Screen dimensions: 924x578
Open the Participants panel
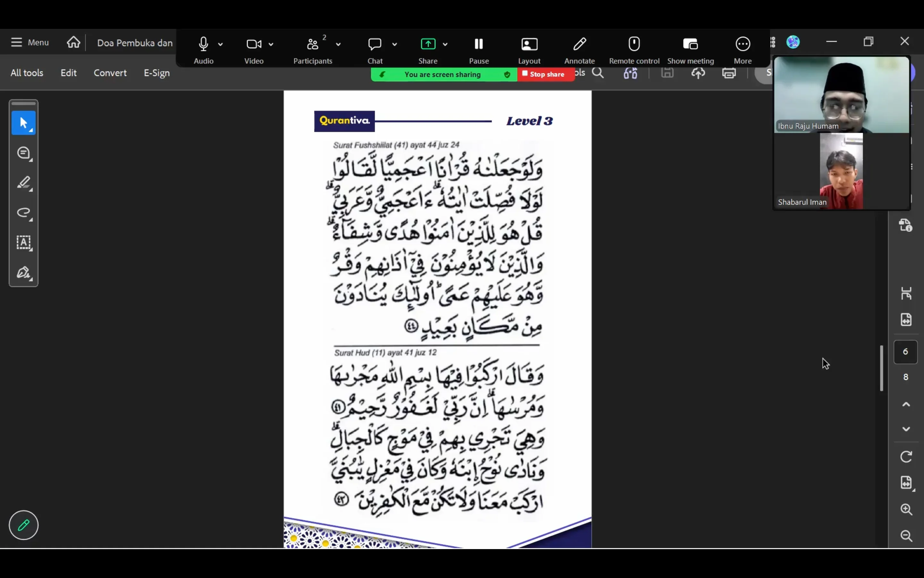click(313, 50)
